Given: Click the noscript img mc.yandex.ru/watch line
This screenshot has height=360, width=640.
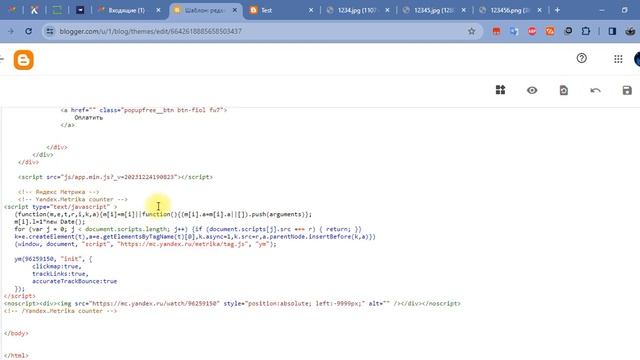Looking at the screenshot, I should point(232,303).
